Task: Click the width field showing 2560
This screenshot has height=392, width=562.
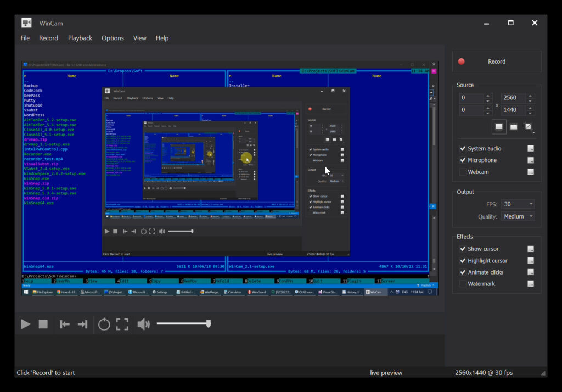Action: [514, 98]
